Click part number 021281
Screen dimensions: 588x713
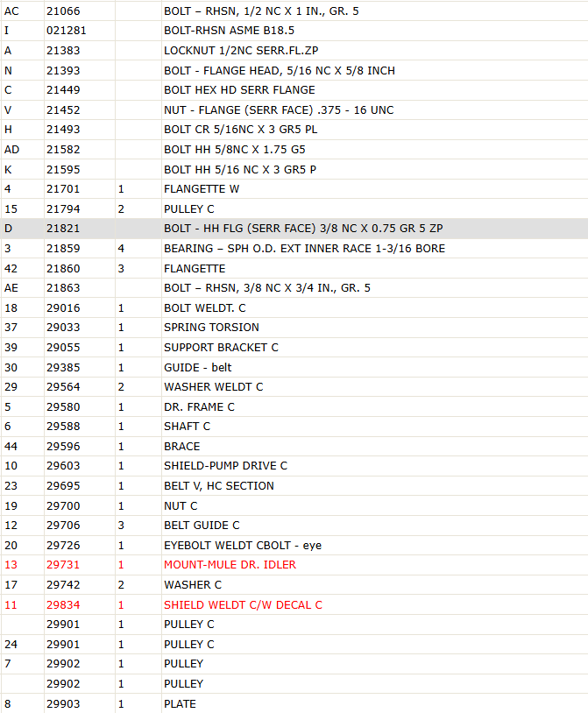[x=66, y=31]
